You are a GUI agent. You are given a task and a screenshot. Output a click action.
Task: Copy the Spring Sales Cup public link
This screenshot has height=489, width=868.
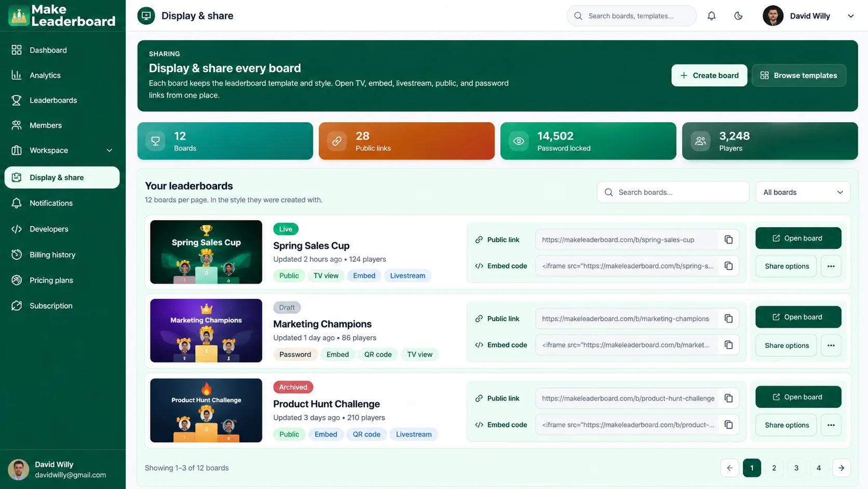728,240
